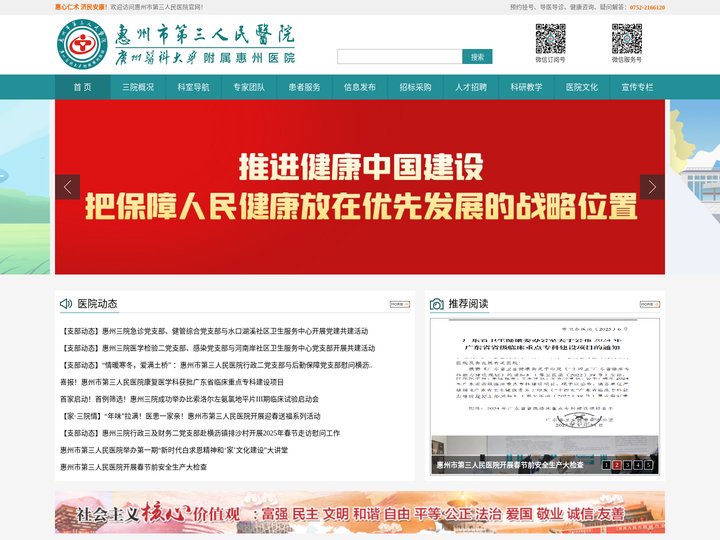Screen dimensions: 720x540
Task: Open the 科室导航 menu item
Action: pyautogui.click(x=193, y=87)
